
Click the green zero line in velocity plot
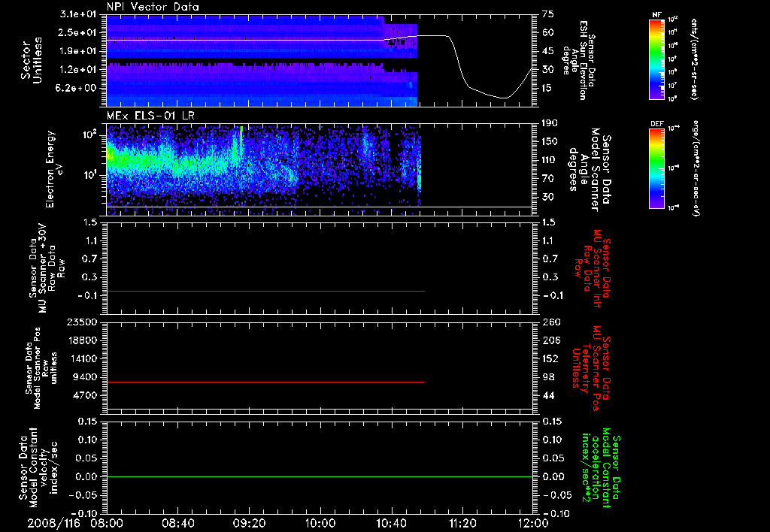320,476
